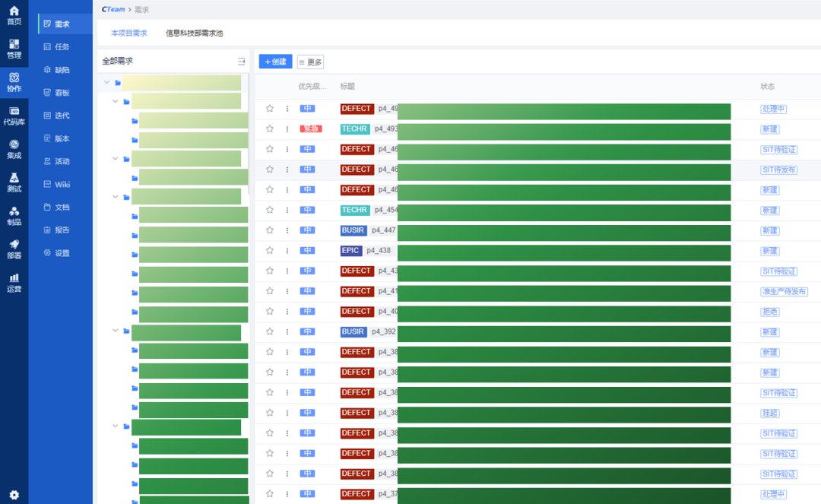Star the BUSIR p4_392 requirement

tap(270, 331)
